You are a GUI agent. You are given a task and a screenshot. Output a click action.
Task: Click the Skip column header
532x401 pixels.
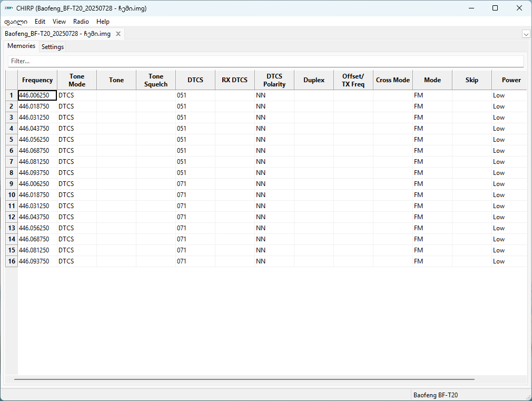pos(472,80)
